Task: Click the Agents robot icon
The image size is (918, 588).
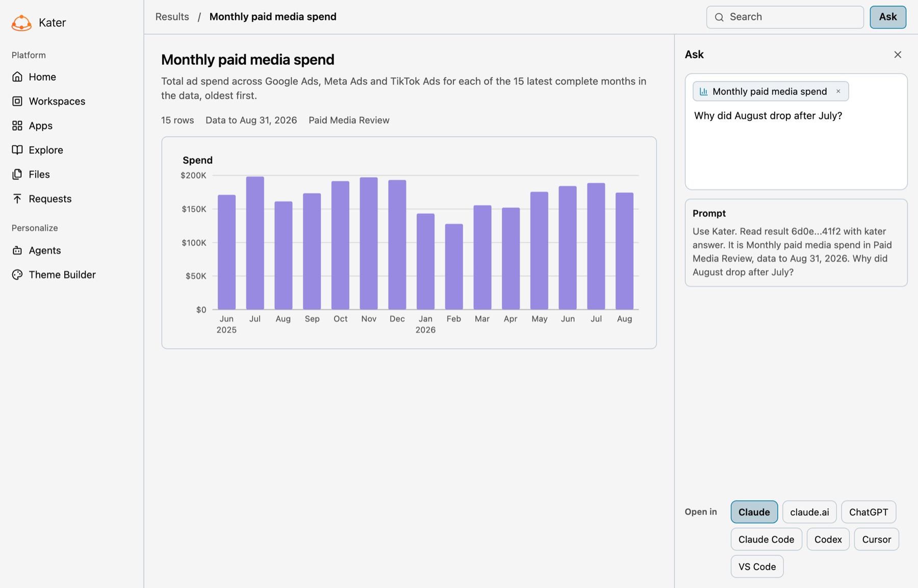Action: (17, 250)
